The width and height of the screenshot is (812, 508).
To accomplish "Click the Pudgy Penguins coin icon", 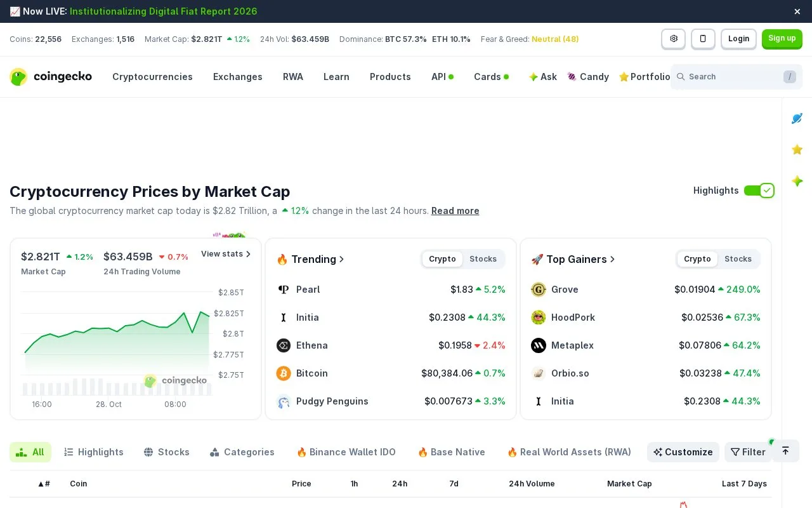I will tap(284, 401).
